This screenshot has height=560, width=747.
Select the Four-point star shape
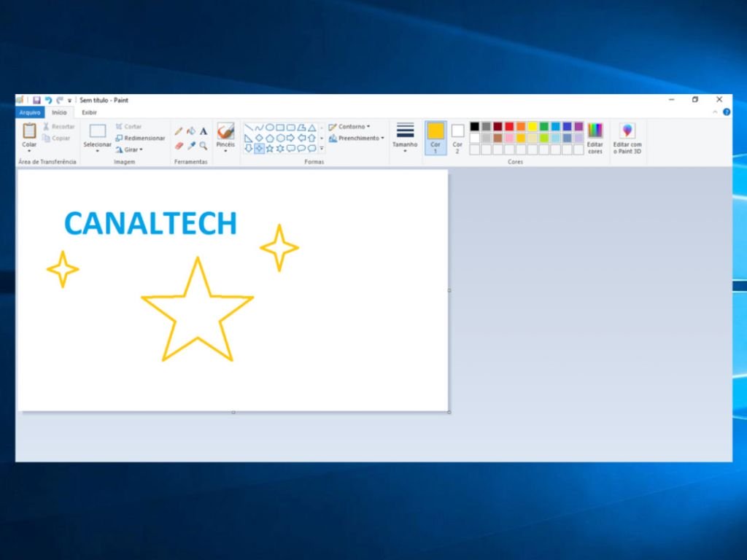pos(259,149)
